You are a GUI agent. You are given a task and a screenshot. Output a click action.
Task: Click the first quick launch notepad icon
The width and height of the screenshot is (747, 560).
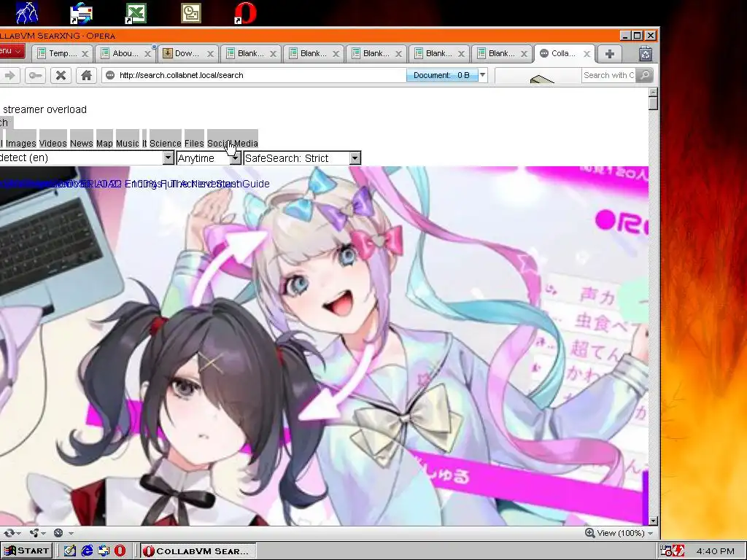[x=70, y=551]
